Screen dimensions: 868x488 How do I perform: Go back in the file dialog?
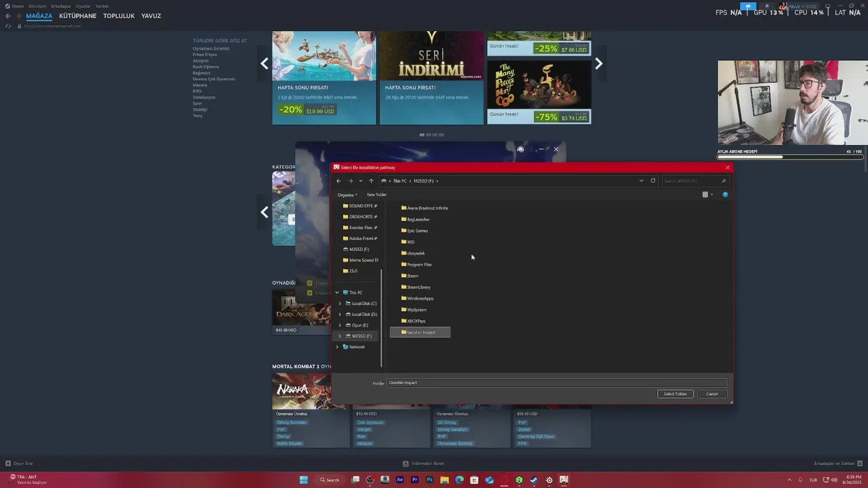(x=338, y=181)
